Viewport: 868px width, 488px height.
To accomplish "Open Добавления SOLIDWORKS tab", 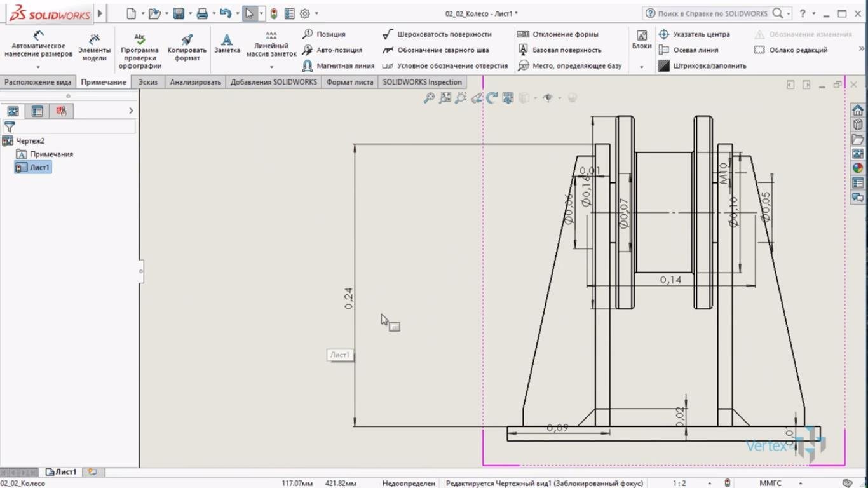I will [x=274, y=82].
